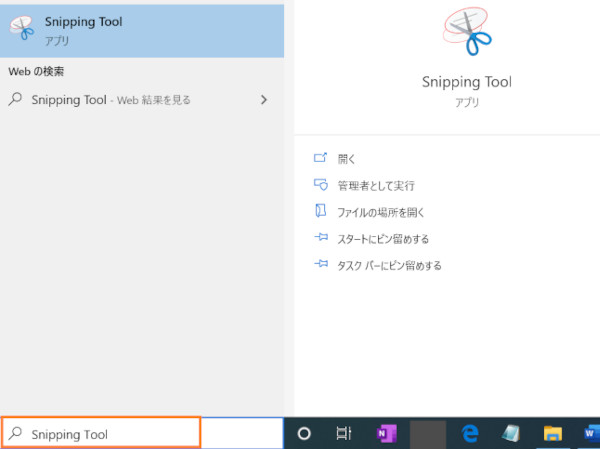Open the notepad-like app on the taskbar

511,434
